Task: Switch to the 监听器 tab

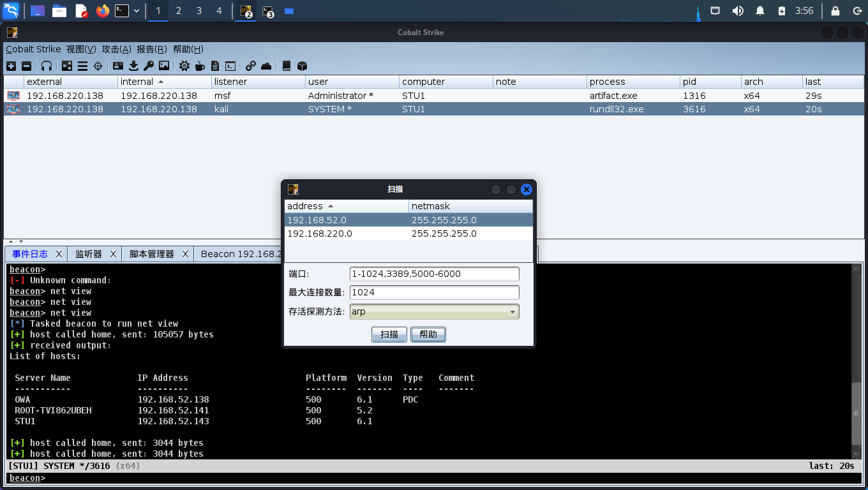Action: (89, 254)
